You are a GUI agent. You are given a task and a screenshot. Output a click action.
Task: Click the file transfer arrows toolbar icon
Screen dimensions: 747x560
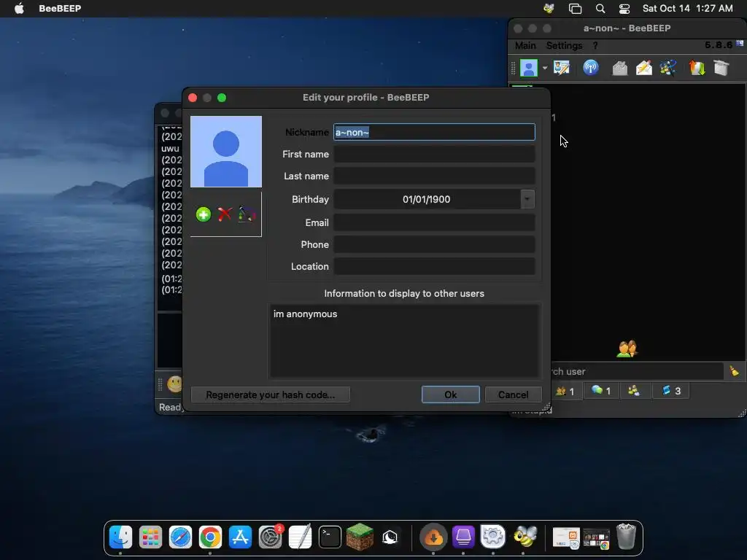point(697,68)
